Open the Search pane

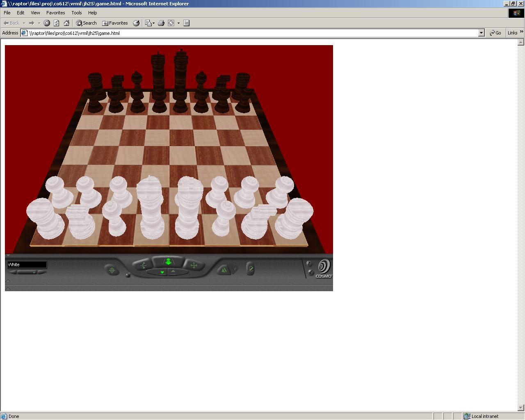(x=86, y=23)
